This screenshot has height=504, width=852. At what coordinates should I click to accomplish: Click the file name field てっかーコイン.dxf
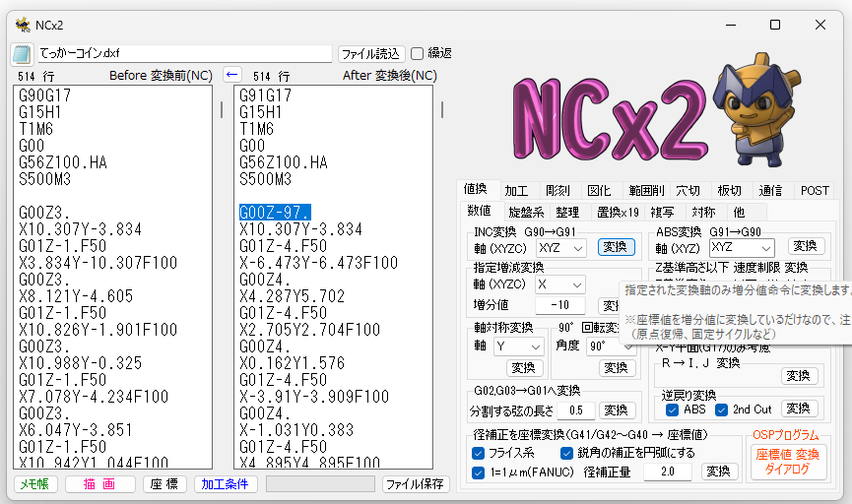[184, 53]
